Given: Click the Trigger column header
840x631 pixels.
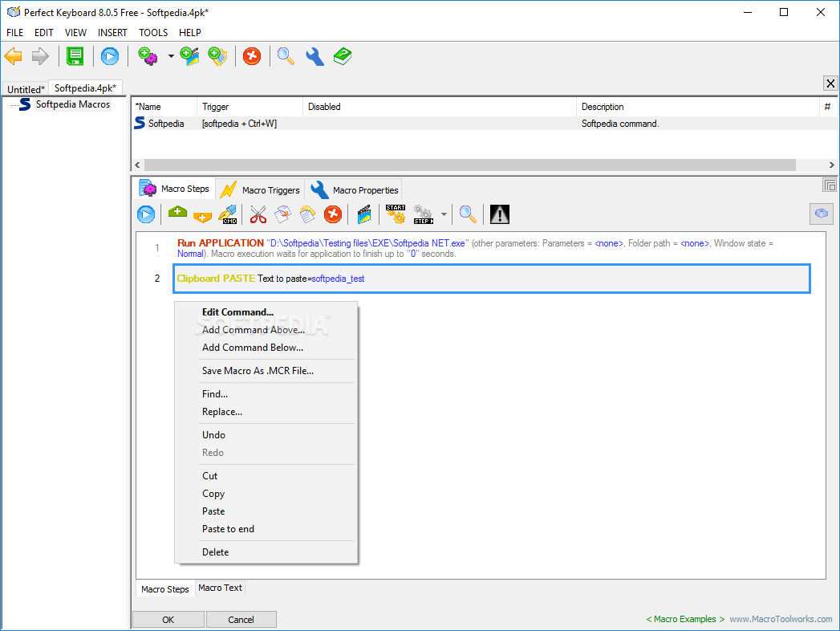Looking at the screenshot, I should (250, 107).
